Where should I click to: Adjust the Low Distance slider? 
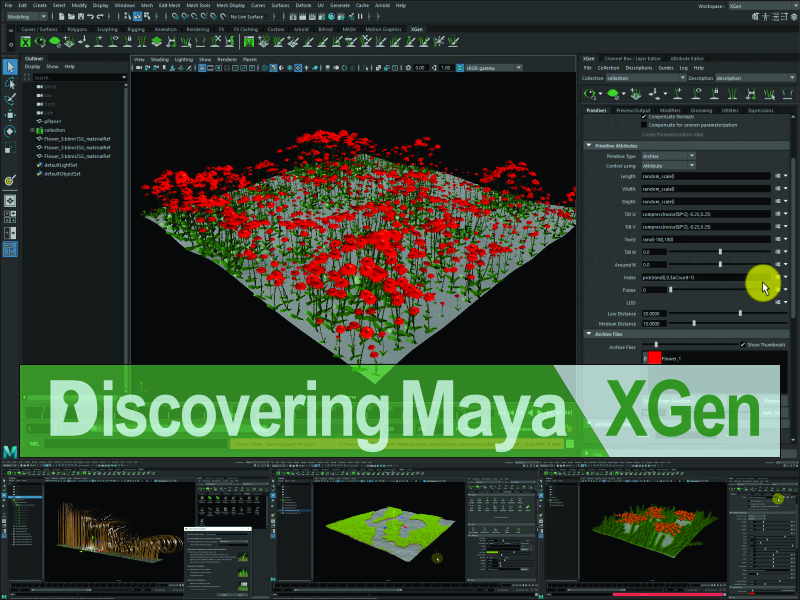[x=740, y=313]
